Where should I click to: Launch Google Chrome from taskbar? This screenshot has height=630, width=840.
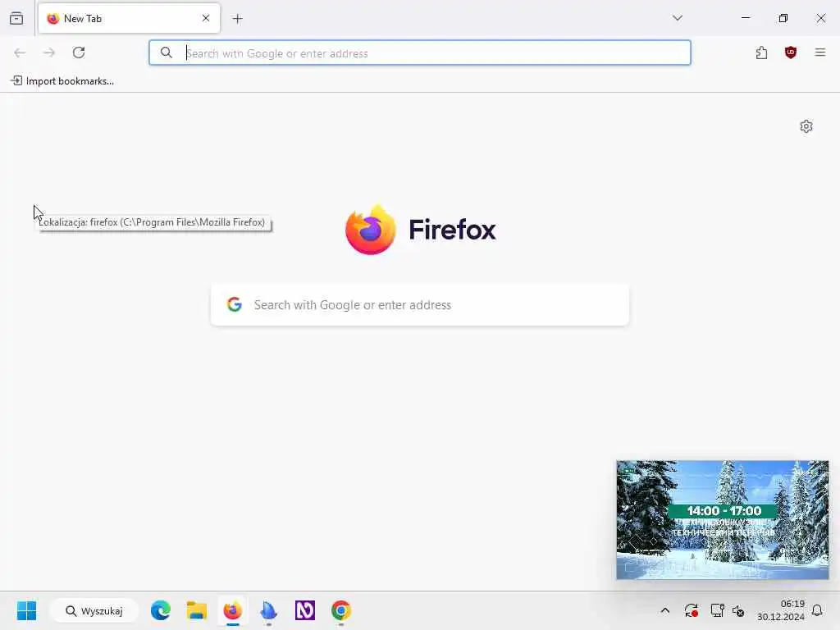point(340,610)
